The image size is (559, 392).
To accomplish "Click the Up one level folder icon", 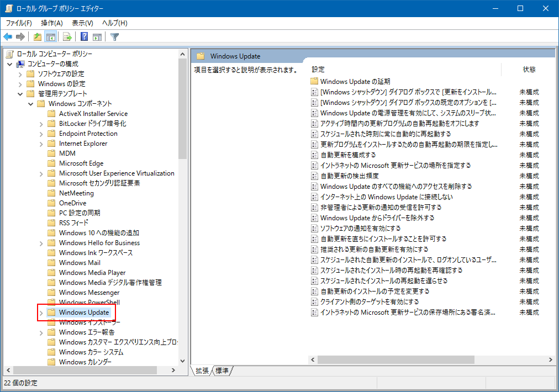I will 38,36.
